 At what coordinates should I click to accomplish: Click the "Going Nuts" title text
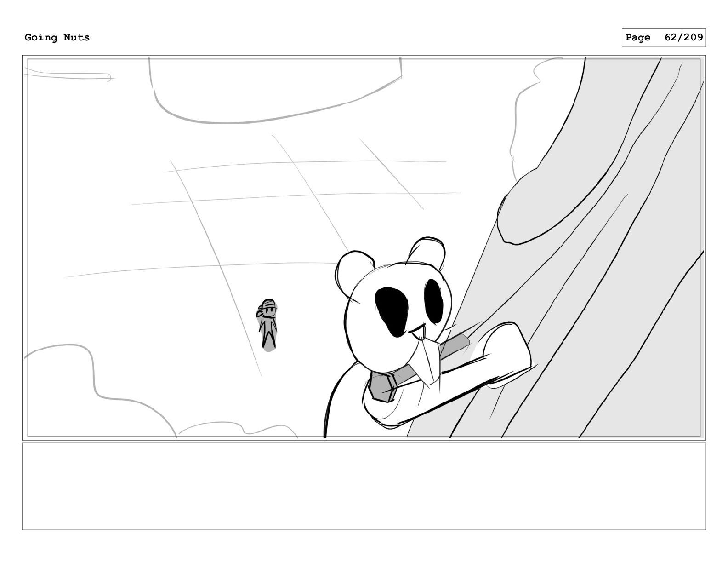coord(57,38)
